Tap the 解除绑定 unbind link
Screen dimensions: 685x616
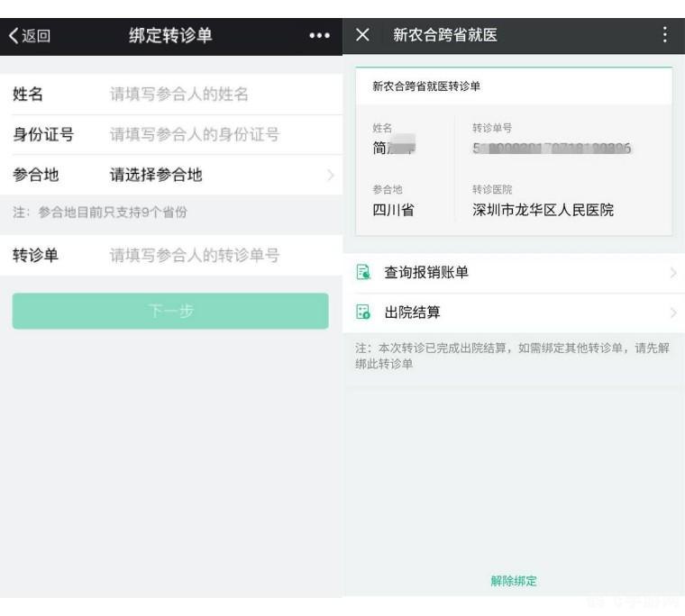click(514, 581)
